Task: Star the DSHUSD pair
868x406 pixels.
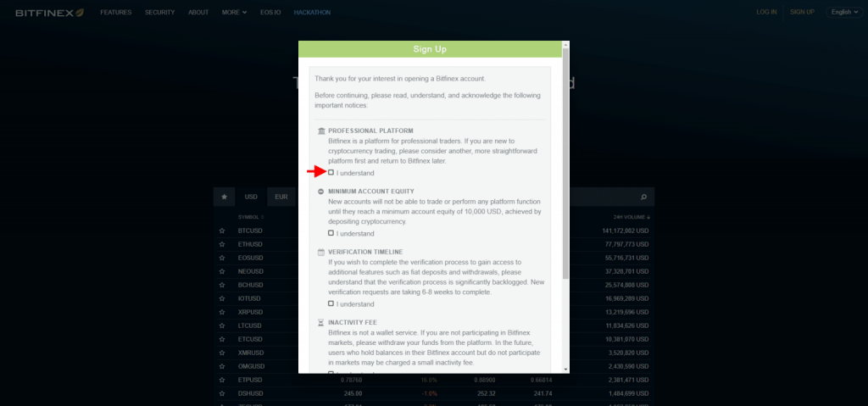Action: click(222, 393)
